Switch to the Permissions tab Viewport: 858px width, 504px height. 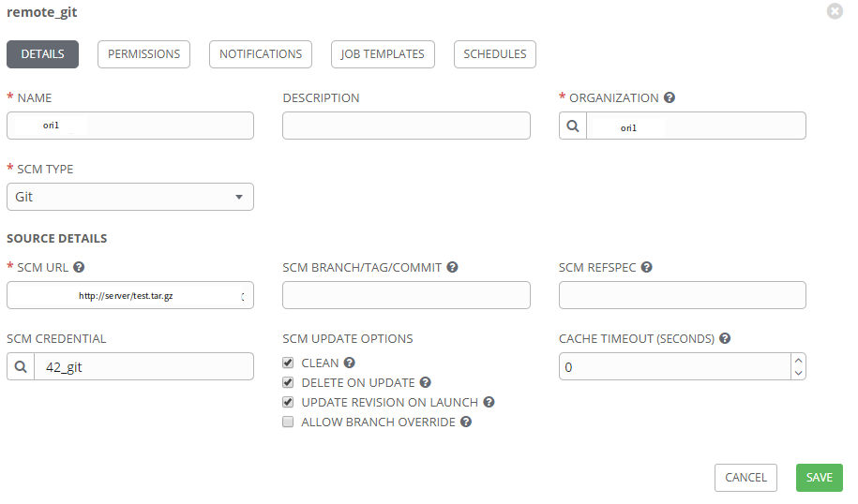click(143, 54)
